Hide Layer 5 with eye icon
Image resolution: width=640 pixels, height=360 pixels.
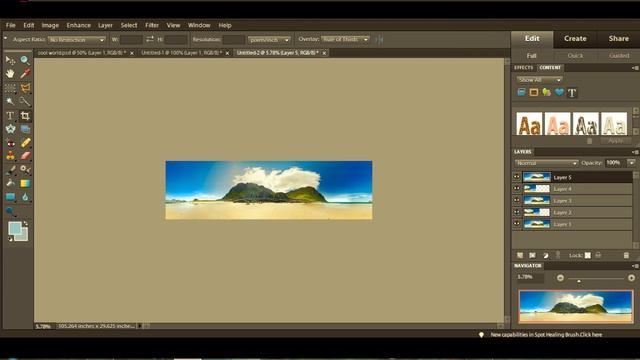(x=517, y=177)
